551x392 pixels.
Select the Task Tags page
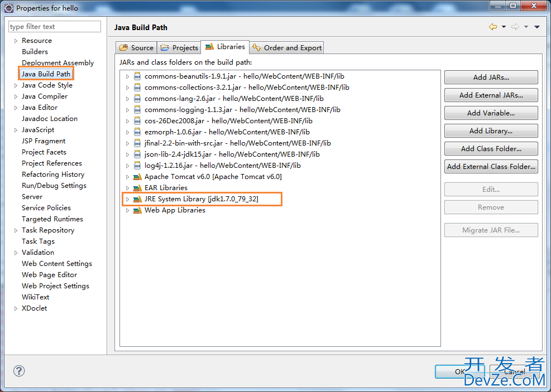tap(38, 241)
